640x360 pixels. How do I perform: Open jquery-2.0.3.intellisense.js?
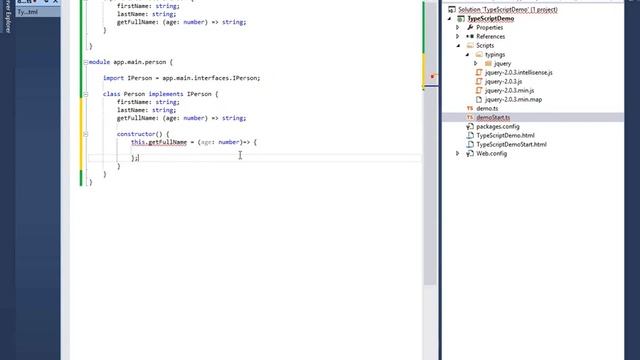[519, 73]
